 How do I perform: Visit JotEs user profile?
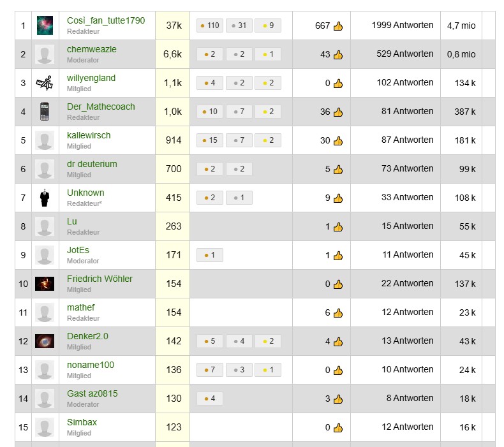(x=78, y=250)
